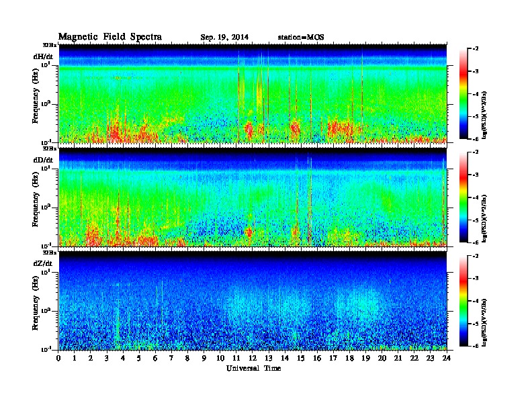Click the "-2" value on dH/dt color scale

(x=476, y=49)
